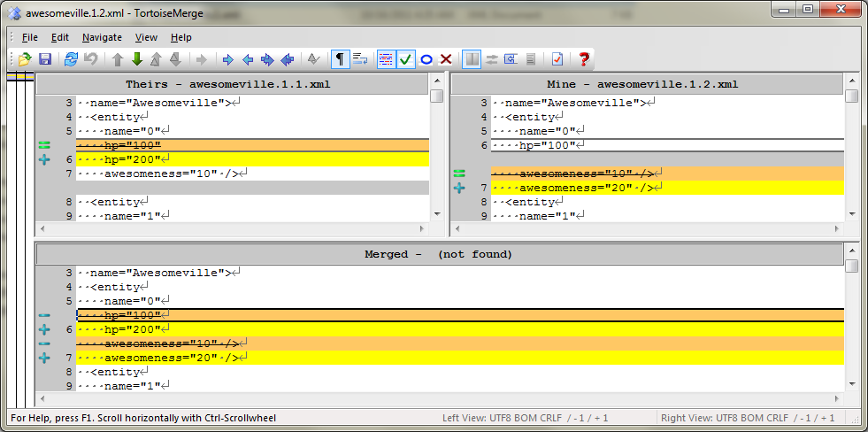Click the hp="200" line in Theirs pane
868x432 pixels.
pyautogui.click(x=252, y=159)
